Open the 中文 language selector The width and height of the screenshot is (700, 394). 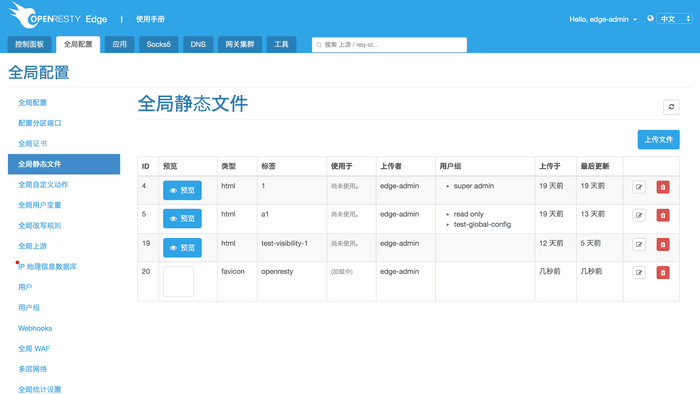click(x=674, y=19)
